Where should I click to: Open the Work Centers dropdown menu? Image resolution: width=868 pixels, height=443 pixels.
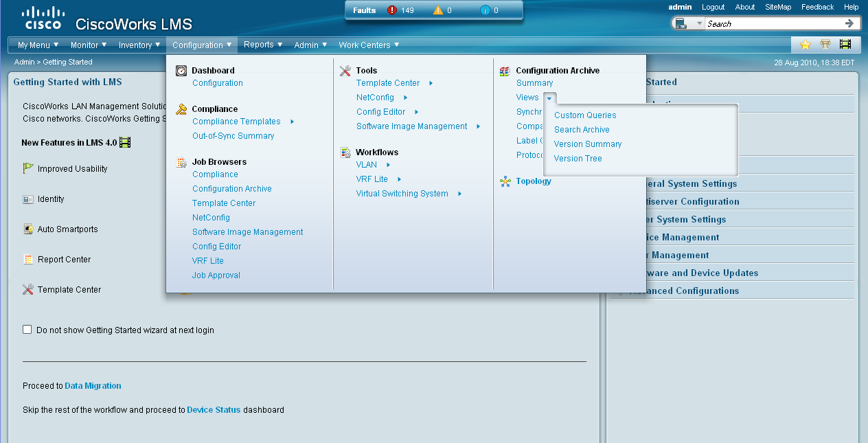click(369, 45)
